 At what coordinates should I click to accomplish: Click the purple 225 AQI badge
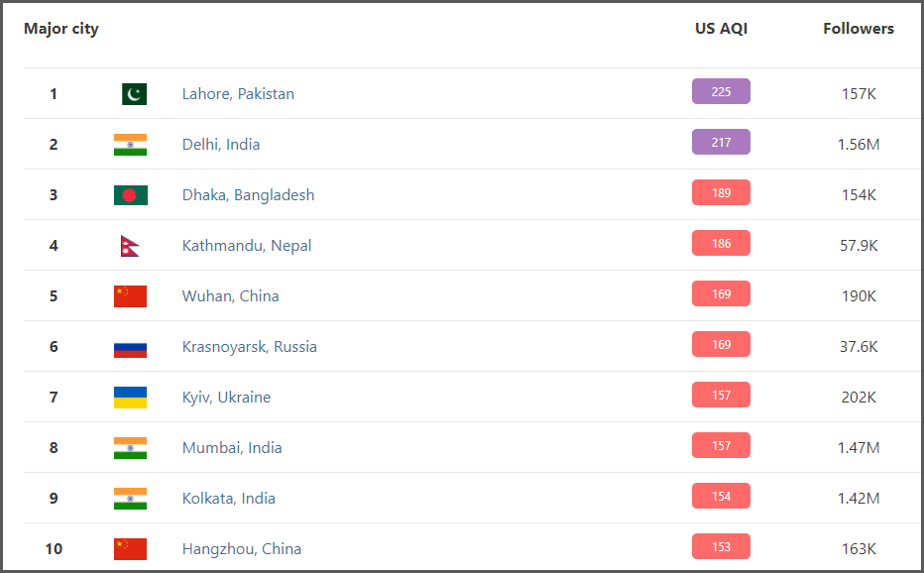[721, 91]
